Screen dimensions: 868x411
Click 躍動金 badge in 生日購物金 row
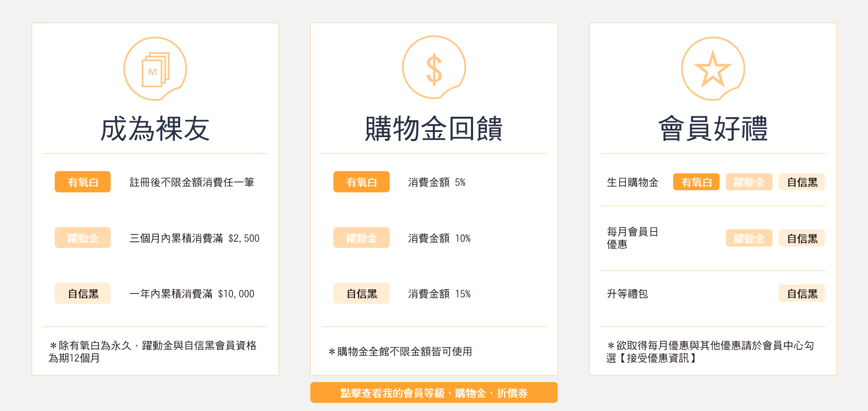click(x=749, y=182)
